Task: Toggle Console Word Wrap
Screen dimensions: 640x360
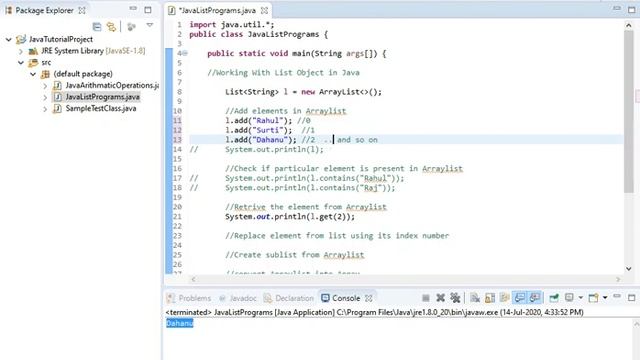Action: point(504,298)
